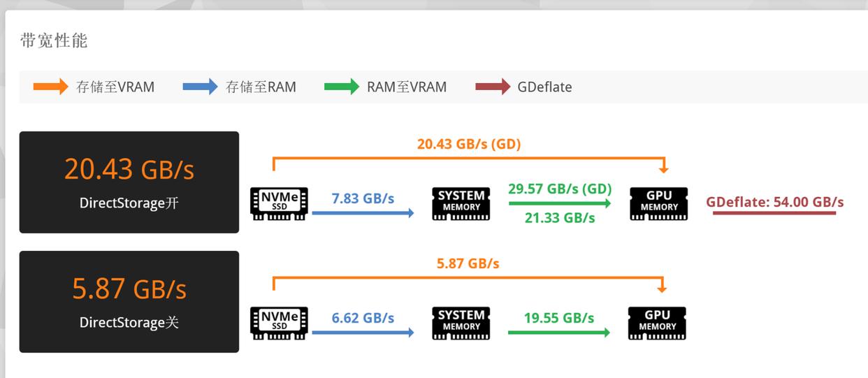Click the NVMe SSD icon in the DirectStorage开 row

tap(279, 203)
